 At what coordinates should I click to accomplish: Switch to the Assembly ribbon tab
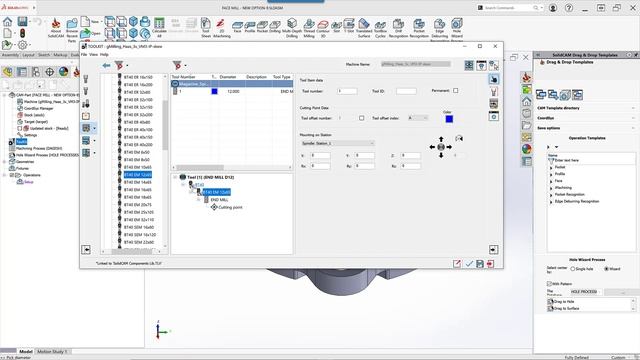10,55
